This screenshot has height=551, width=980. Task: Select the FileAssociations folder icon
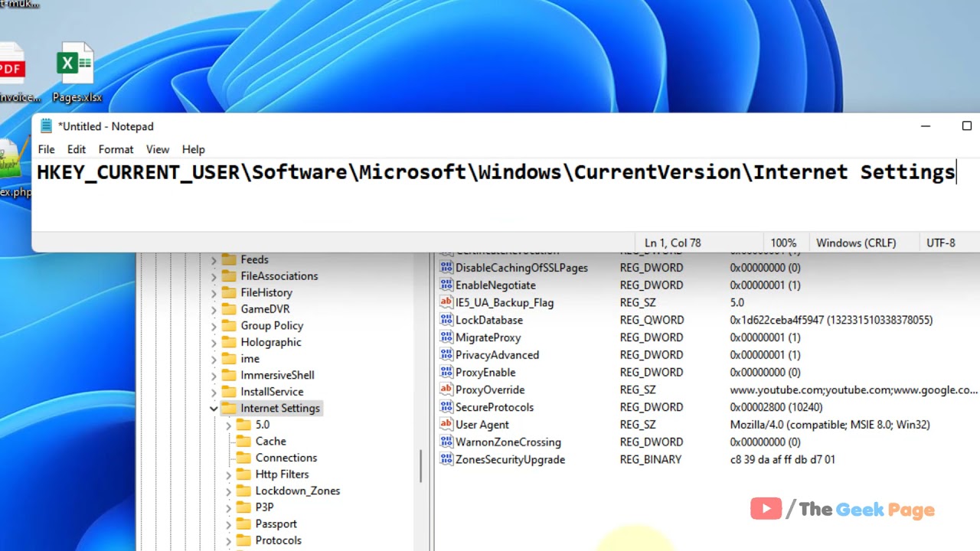pyautogui.click(x=228, y=275)
